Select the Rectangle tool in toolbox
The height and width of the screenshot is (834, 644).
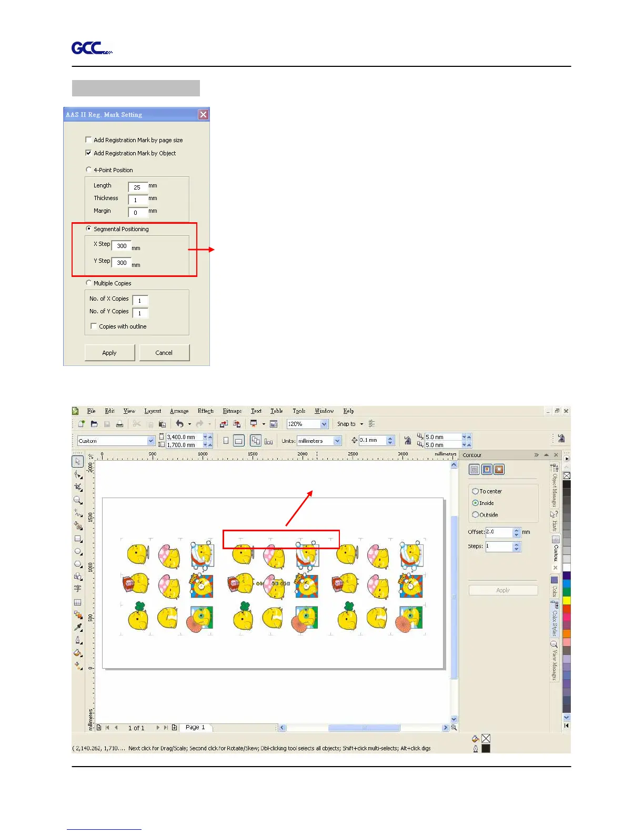[78, 539]
